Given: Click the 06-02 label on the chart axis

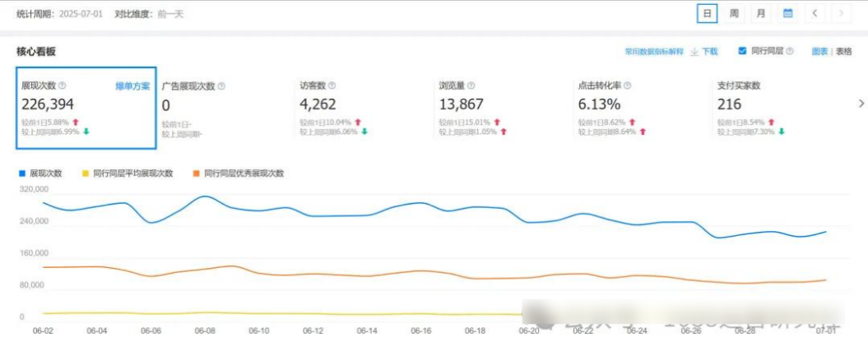Looking at the screenshot, I should pos(43,330).
